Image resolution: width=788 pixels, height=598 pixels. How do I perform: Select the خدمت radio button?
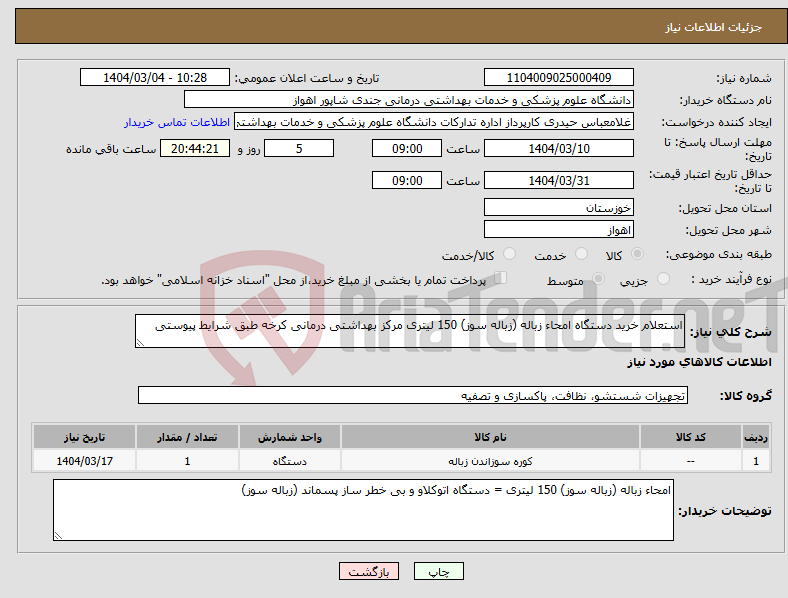click(581, 254)
